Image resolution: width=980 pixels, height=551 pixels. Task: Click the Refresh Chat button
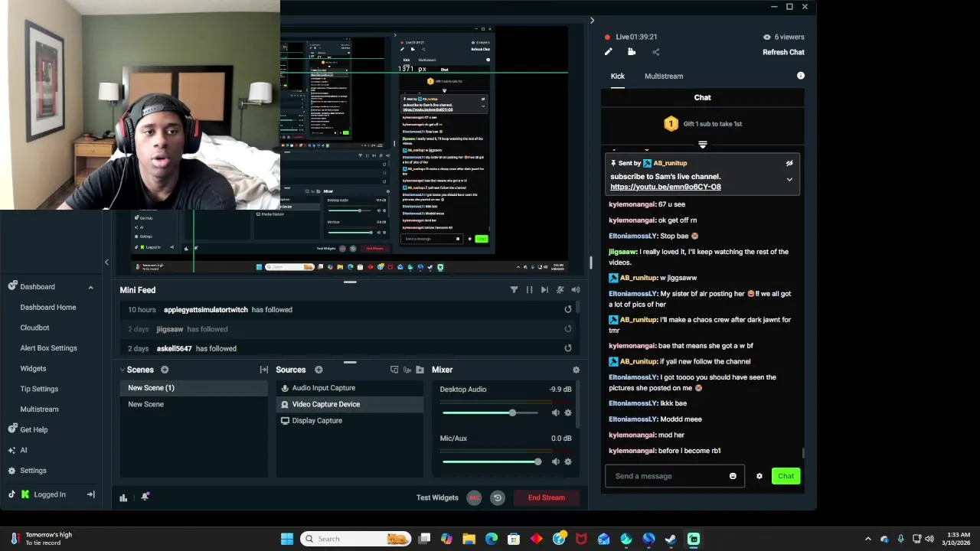point(783,52)
